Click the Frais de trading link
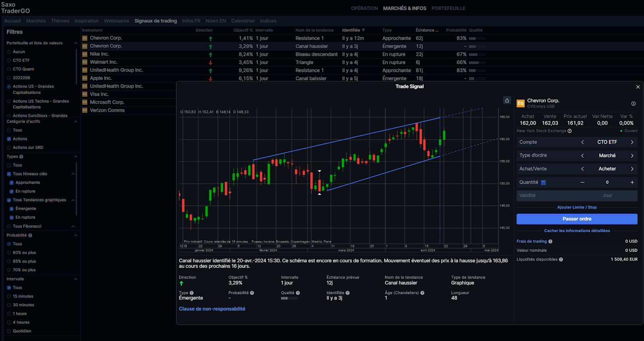644x341 pixels. point(532,241)
